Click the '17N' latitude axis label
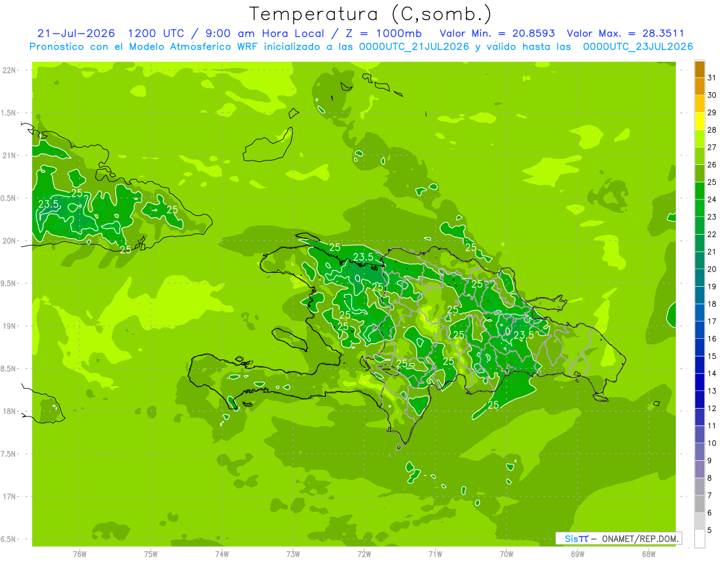This screenshot has width=728, height=562. click(x=10, y=497)
